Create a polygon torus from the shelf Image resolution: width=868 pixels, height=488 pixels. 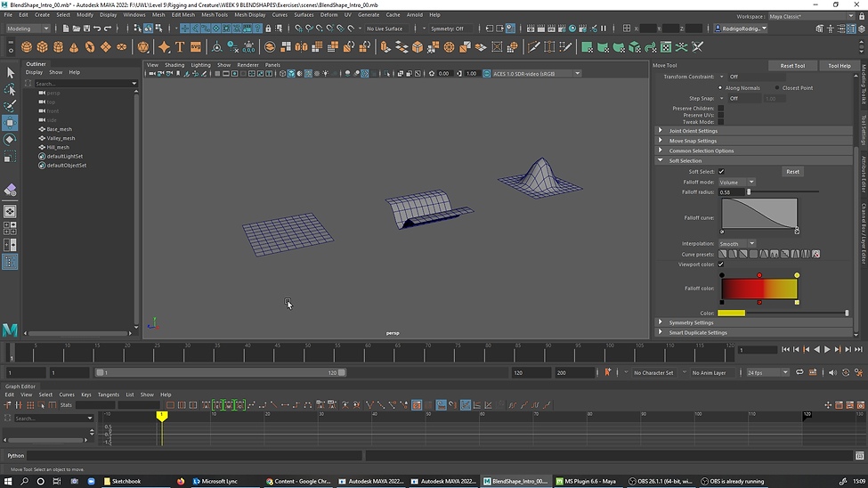click(90, 47)
